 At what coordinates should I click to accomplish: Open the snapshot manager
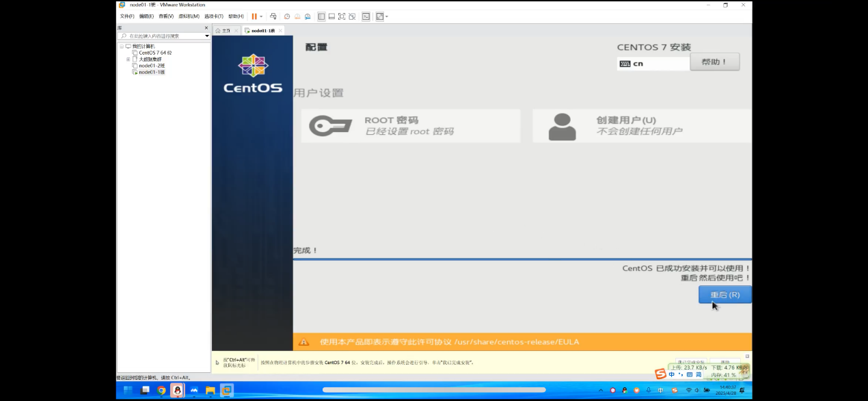(308, 16)
